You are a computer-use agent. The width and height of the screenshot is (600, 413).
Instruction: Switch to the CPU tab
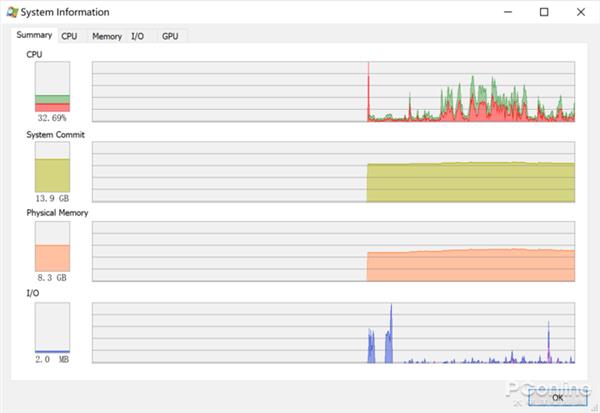[x=69, y=36]
